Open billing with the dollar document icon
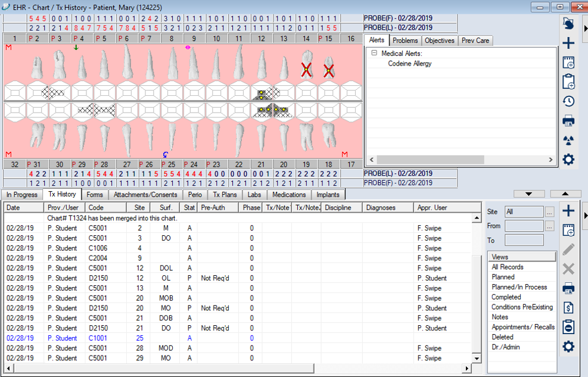Image resolution: width=588 pixels, height=377 pixels. pos(568,307)
